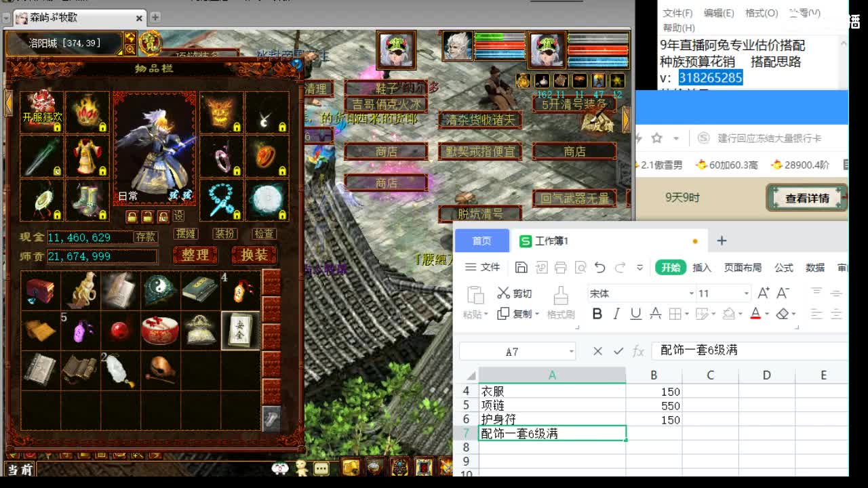
Task: Click the print icon in WPS quick toolbar
Action: 560,268
